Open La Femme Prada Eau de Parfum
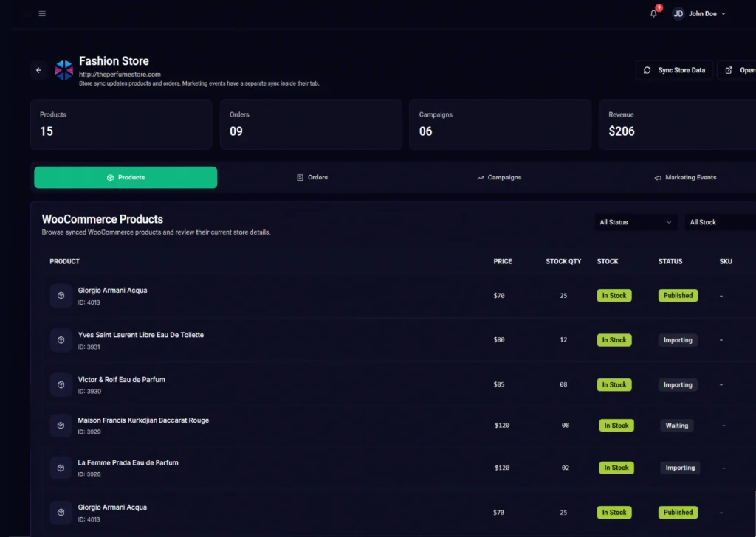The height and width of the screenshot is (537, 756). pyautogui.click(x=128, y=462)
